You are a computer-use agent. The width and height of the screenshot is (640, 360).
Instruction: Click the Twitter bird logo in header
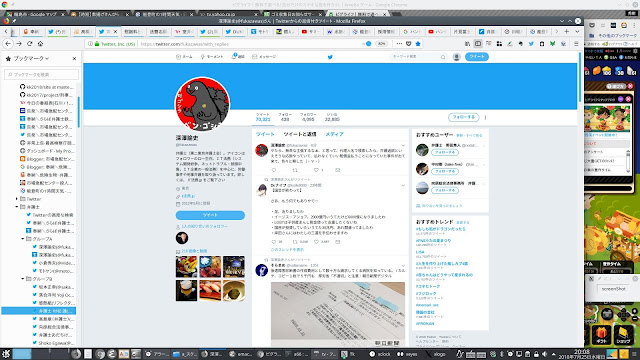330,57
